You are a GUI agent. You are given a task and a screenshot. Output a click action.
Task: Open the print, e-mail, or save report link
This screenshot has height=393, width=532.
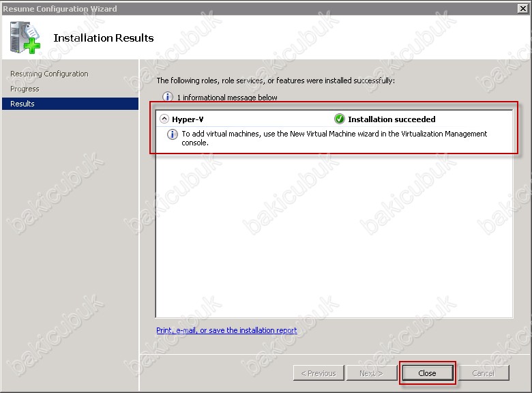226,330
